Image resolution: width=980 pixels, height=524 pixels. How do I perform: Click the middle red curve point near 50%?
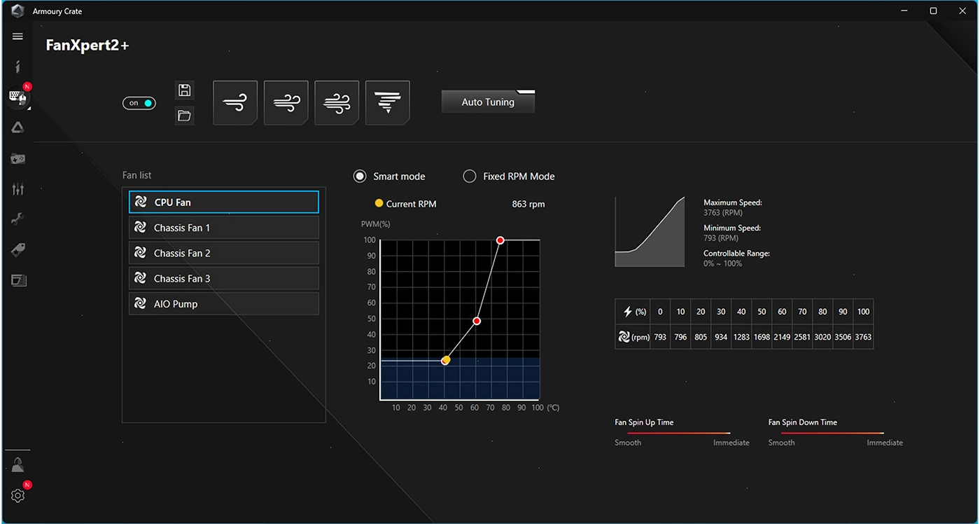477,321
